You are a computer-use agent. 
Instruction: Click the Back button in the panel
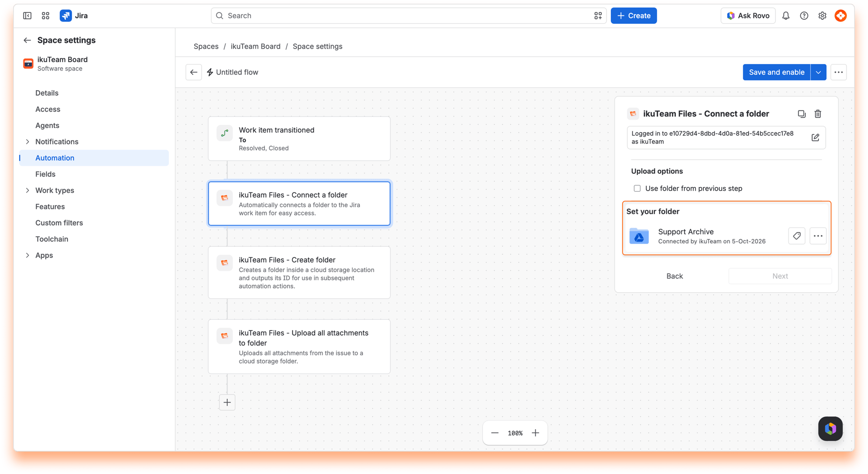(x=674, y=276)
